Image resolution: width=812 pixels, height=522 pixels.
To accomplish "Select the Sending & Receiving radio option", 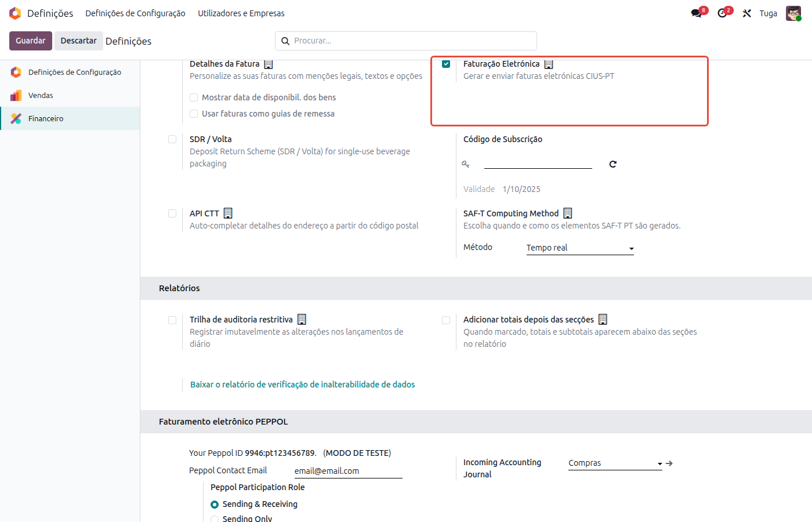I will [x=215, y=505].
